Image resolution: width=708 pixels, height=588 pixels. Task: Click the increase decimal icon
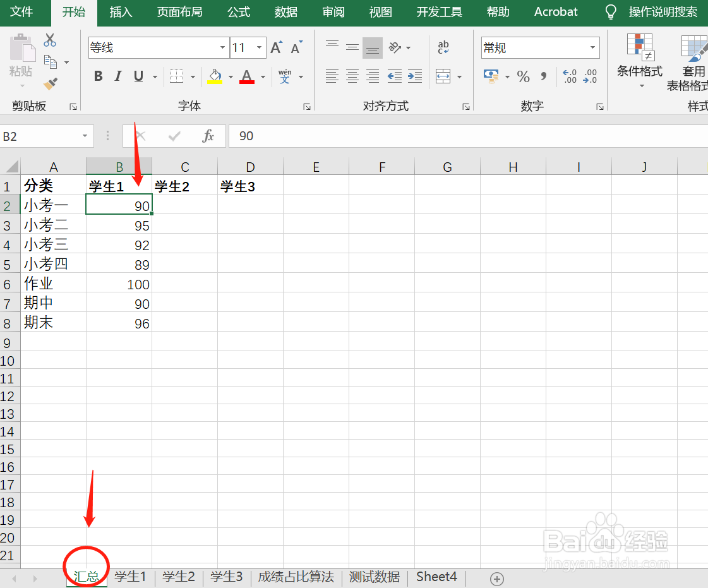[x=568, y=76]
